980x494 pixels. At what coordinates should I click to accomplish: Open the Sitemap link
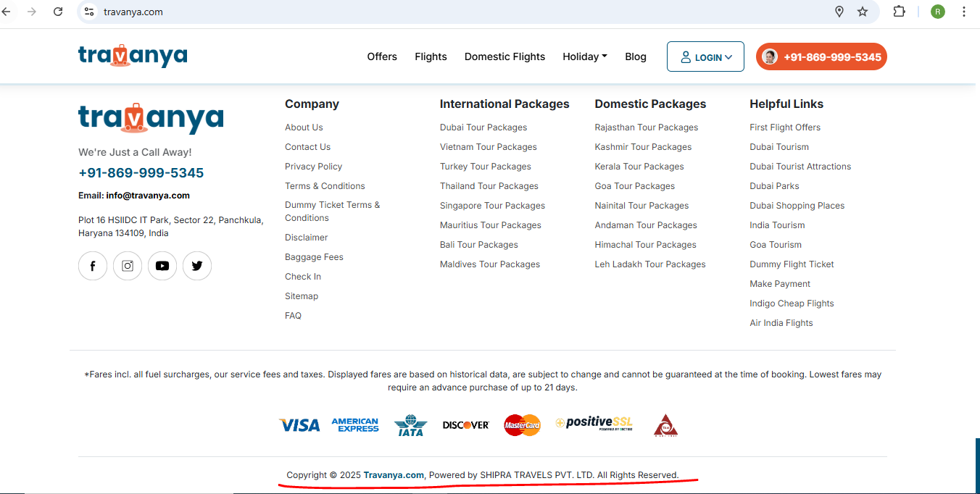click(x=302, y=296)
